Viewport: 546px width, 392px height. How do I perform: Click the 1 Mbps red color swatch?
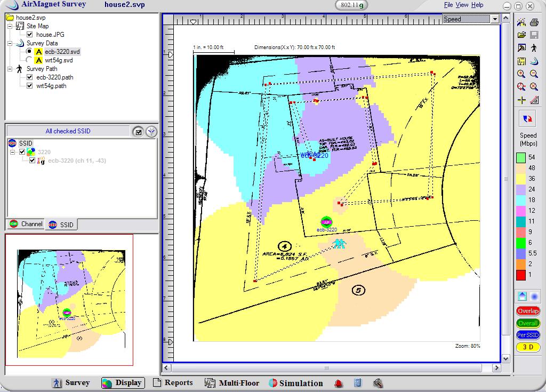click(x=520, y=275)
